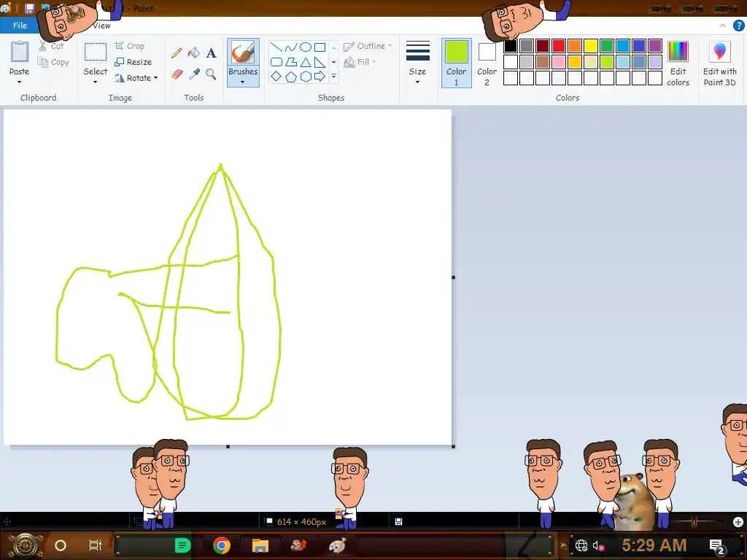This screenshot has height=560, width=747.
Task: Choose the Rectangle shape
Action: (x=320, y=47)
